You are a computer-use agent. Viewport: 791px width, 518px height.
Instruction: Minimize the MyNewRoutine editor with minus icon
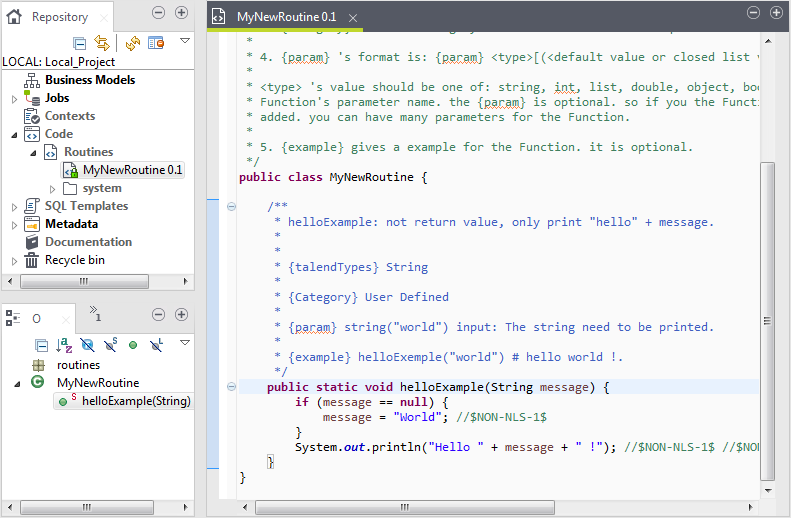[x=754, y=12]
